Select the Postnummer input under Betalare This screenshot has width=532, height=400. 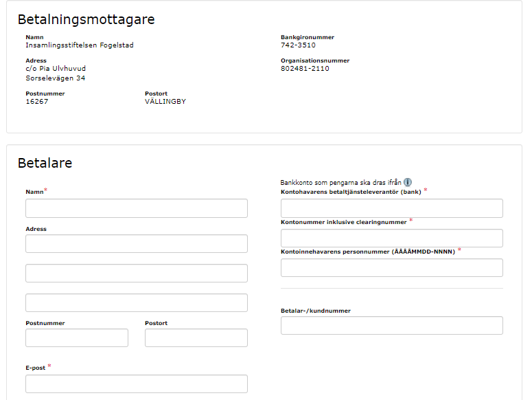[x=77, y=337]
